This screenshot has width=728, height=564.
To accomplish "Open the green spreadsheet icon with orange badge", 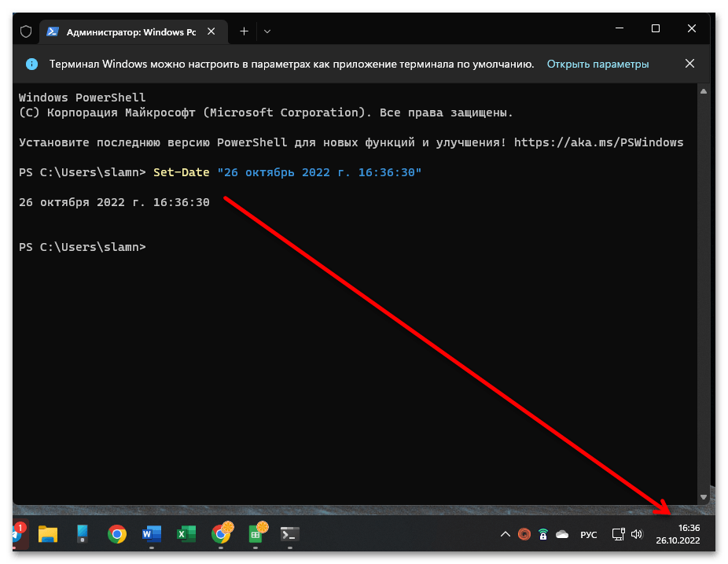I will click(x=257, y=533).
